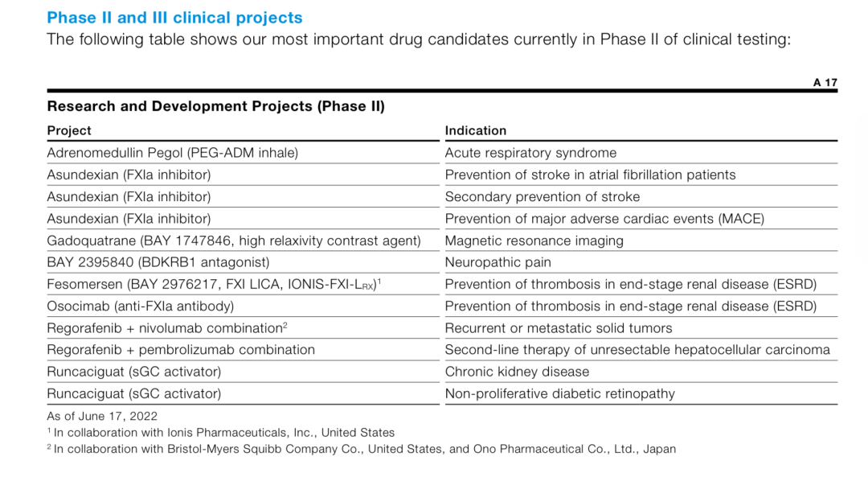Select the MACE prevention indication cell

604,219
